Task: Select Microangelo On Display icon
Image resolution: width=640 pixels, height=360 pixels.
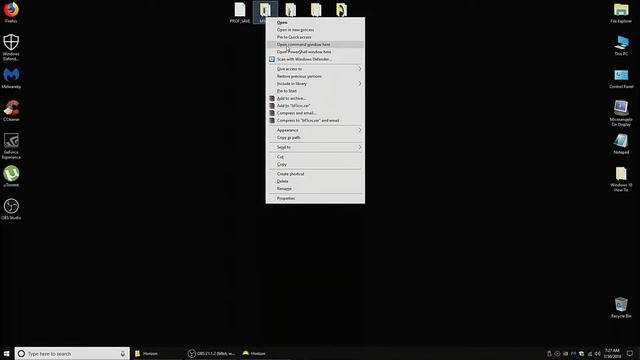Action: 621,113
